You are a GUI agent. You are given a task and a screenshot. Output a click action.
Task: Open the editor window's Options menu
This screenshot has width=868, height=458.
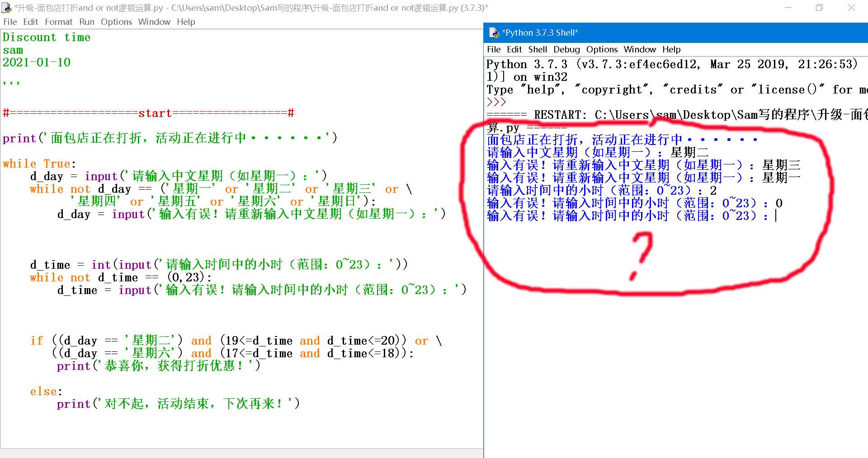tap(117, 22)
